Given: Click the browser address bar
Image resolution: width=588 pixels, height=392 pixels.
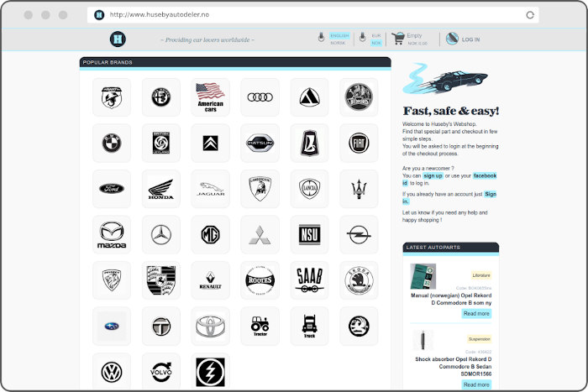Looking at the screenshot, I should tap(311, 15).
